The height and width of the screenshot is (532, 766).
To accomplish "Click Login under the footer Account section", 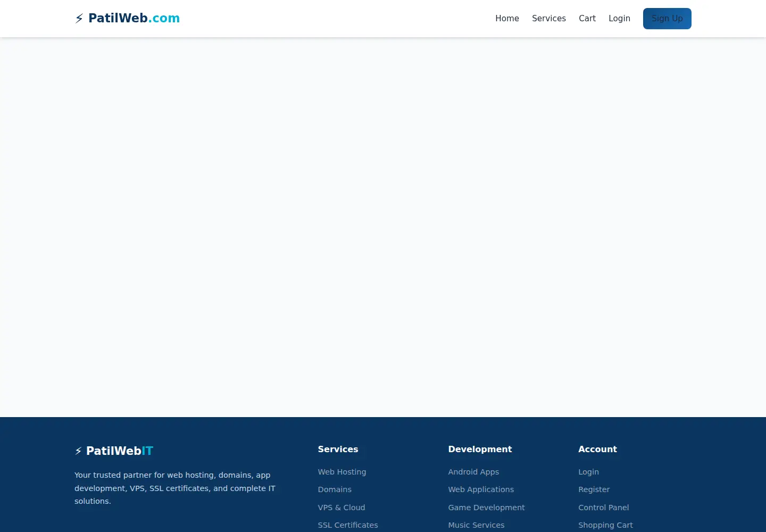I will click(588, 472).
